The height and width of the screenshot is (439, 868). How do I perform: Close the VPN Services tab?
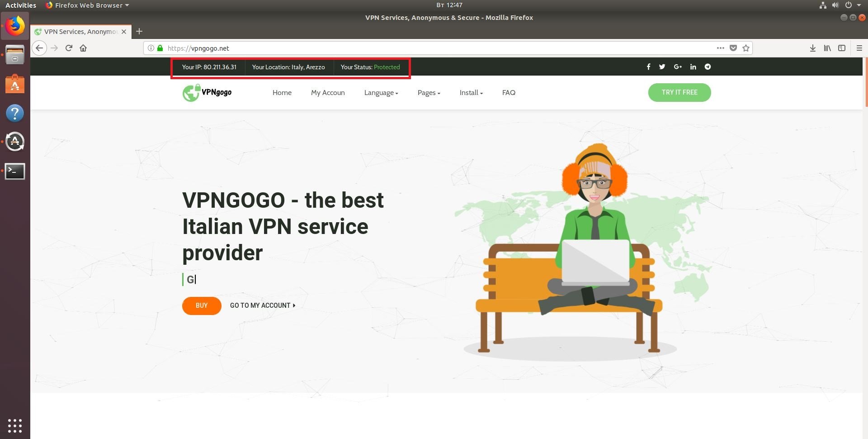tap(124, 32)
